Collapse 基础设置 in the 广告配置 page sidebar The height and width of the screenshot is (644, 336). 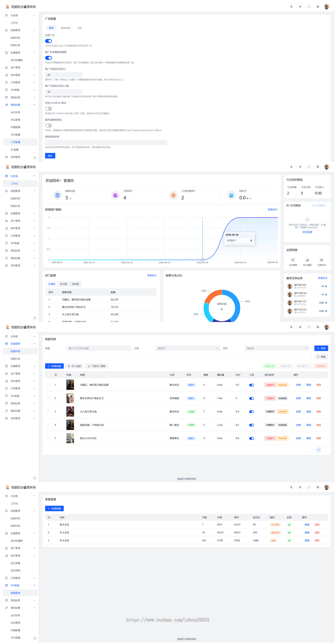pyautogui.click(x=20, y=105)
